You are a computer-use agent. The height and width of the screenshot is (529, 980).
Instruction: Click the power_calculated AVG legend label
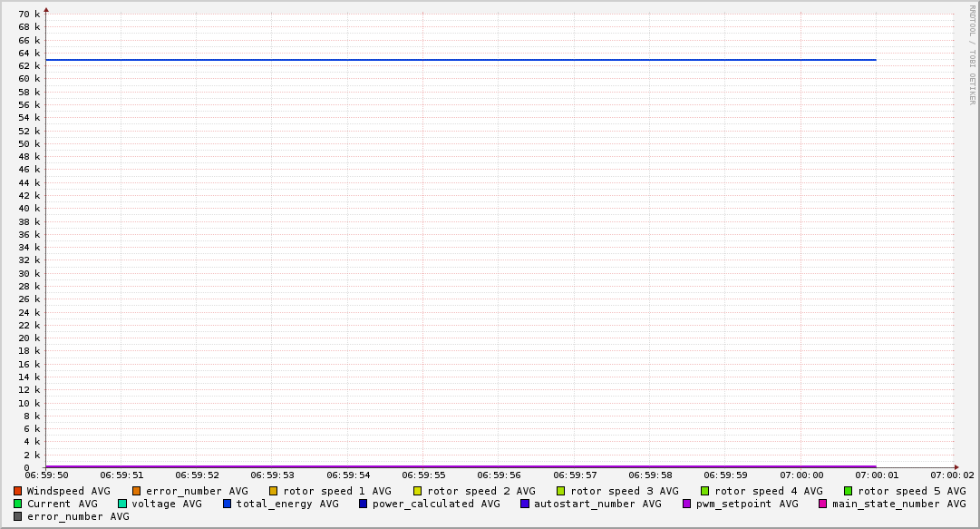[435, 504]
